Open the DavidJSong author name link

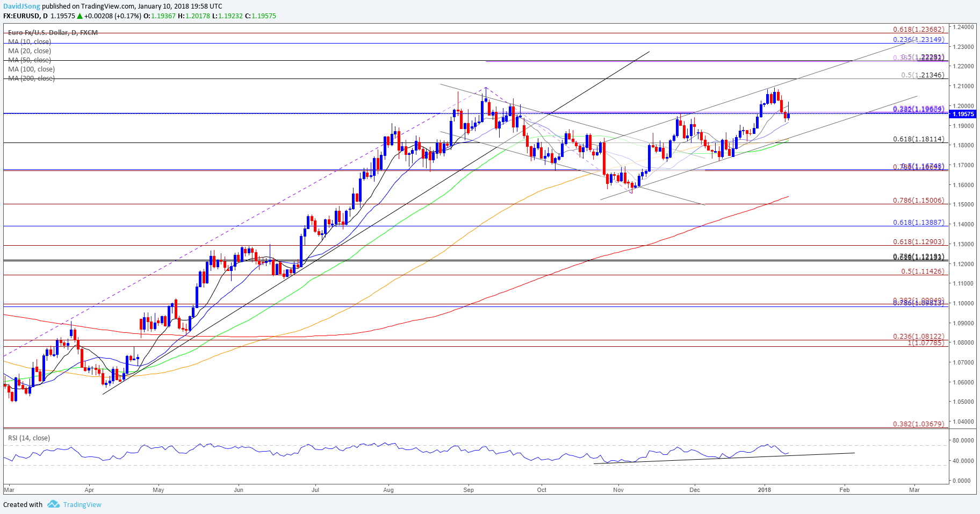click(x=21, y=6)
